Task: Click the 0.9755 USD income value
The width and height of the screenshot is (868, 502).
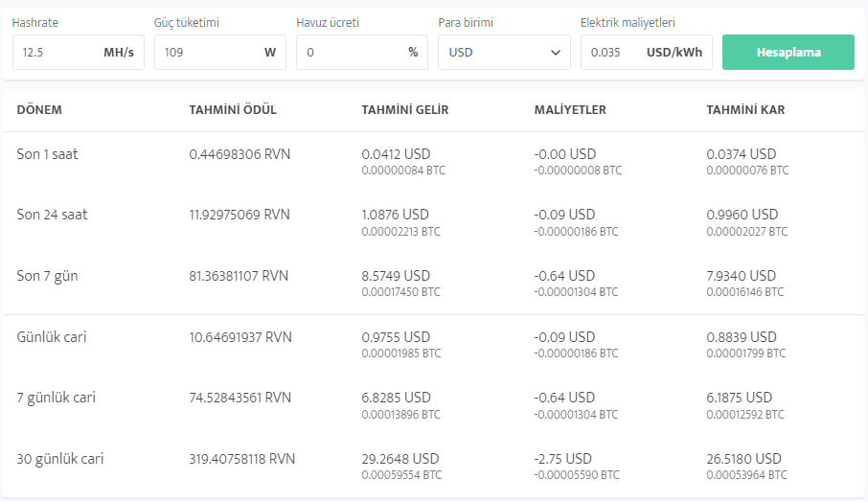Action: (396, 336)
